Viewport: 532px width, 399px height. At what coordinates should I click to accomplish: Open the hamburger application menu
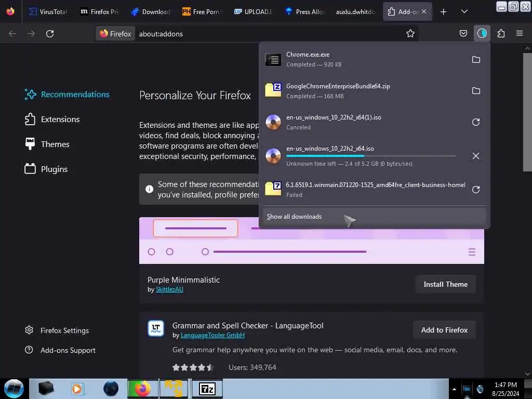[x=519, y=33]
